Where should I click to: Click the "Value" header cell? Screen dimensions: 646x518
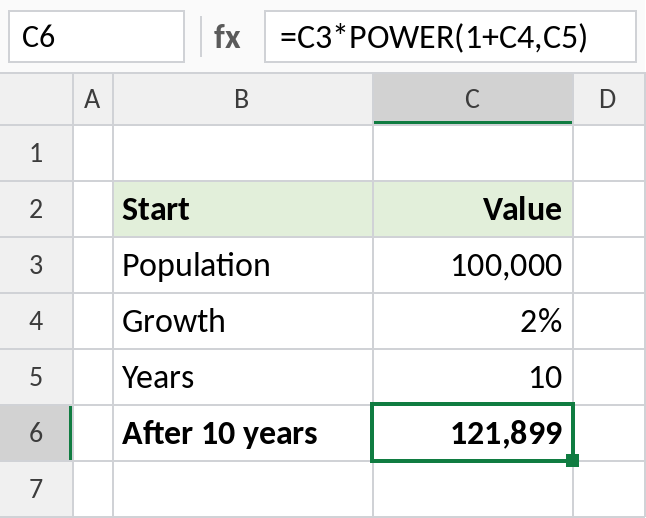pos(473,209)
